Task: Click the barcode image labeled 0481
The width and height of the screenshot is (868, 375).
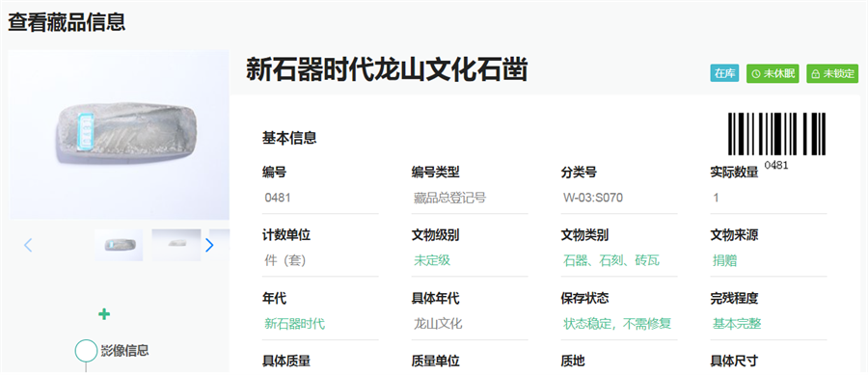Action: [x=776, y=134]
